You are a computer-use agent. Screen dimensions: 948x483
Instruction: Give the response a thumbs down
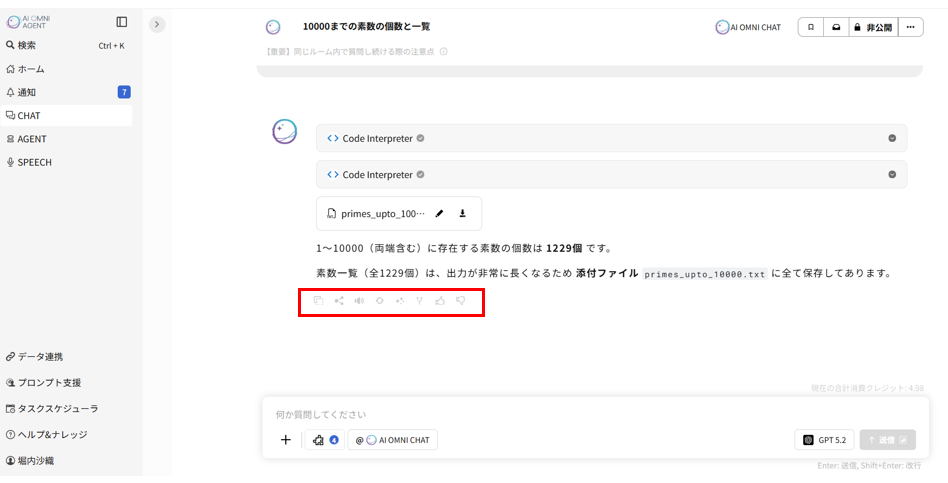(x=461, y=300)
